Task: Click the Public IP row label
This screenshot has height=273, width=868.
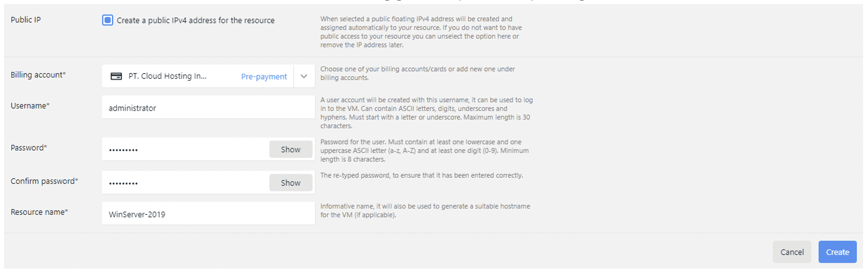Action: click(26, 20)
